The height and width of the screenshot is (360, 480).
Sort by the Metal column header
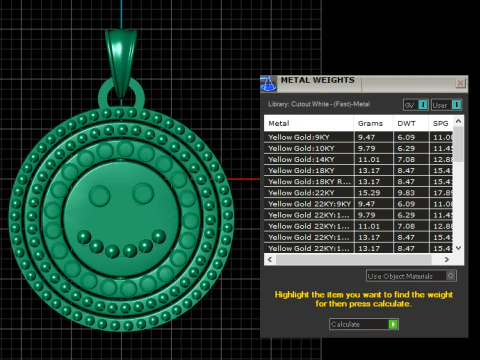tap(309, 123)
